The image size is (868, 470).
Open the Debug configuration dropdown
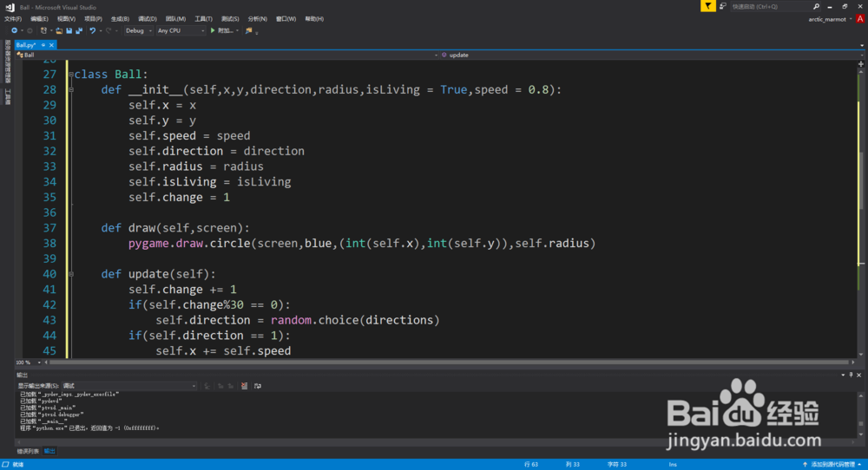pos(138,30)
